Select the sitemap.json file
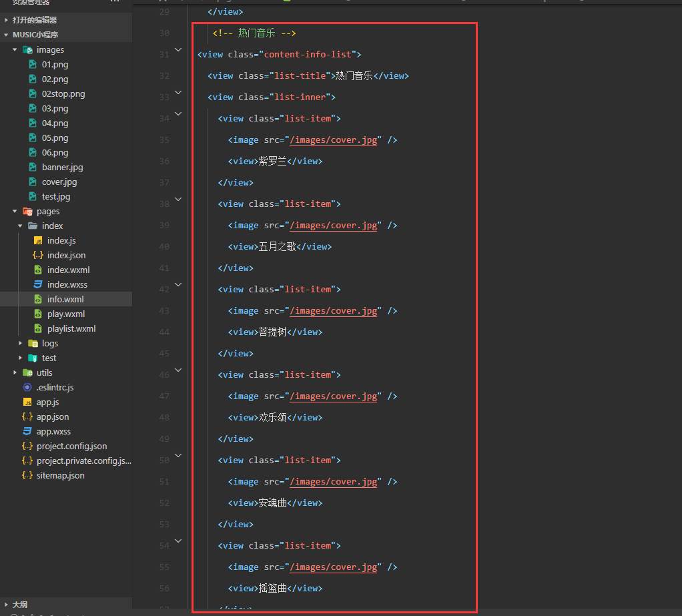The height and width of the screenshot is (616, 682). click(x=61, y=475)
